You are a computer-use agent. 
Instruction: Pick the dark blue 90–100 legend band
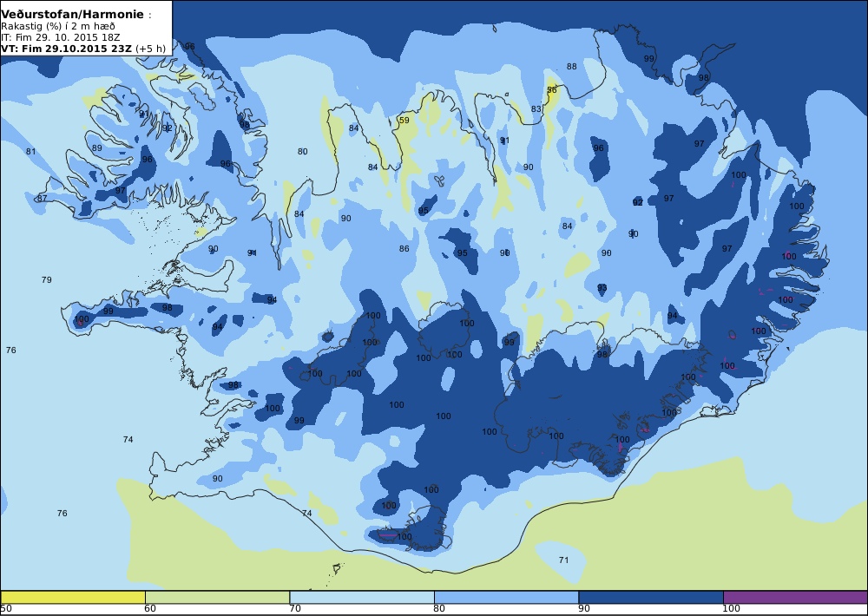[651, 597]
